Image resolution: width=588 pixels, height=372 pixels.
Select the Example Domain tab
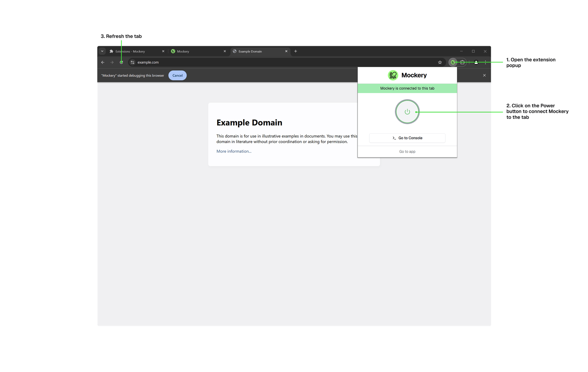[x=260, y=51]
